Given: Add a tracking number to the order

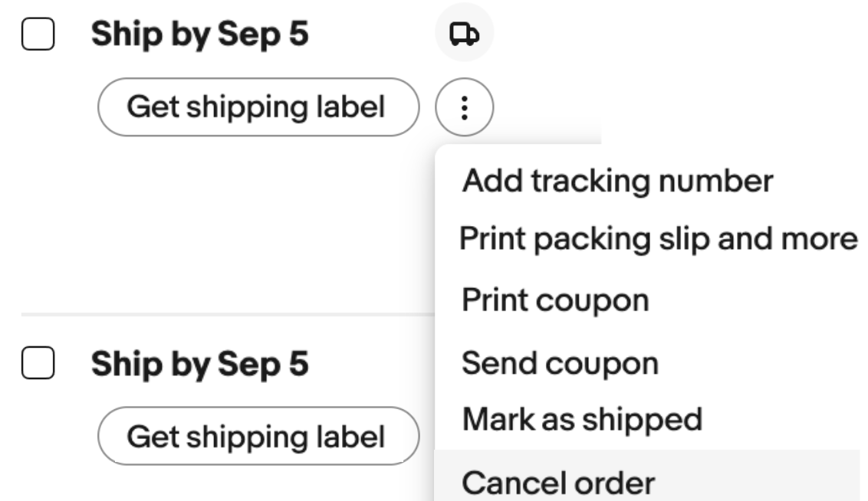Looking at the screenshot, I should pyautogui.click(x=617, y=181).
